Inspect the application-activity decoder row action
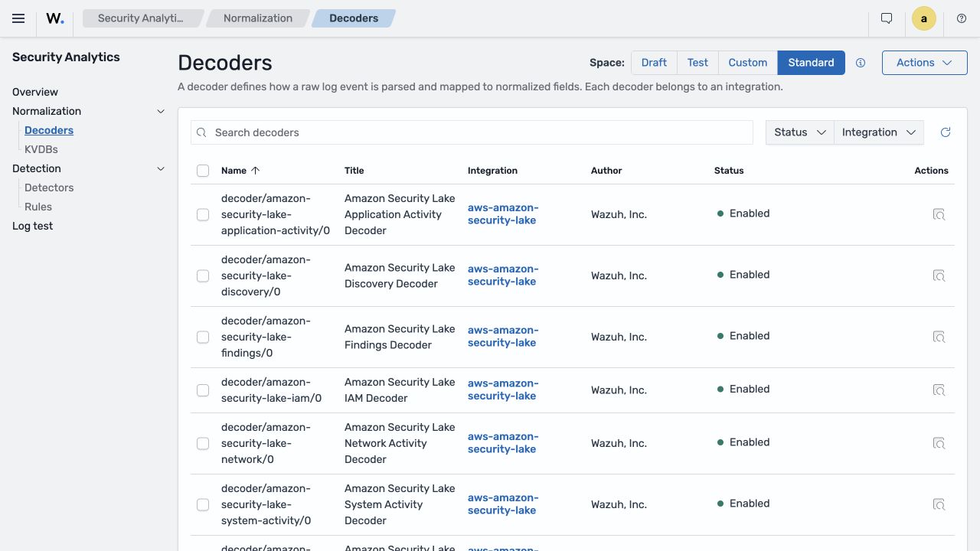This screenshot has height=551, width=980. click(x=939, y=214)
